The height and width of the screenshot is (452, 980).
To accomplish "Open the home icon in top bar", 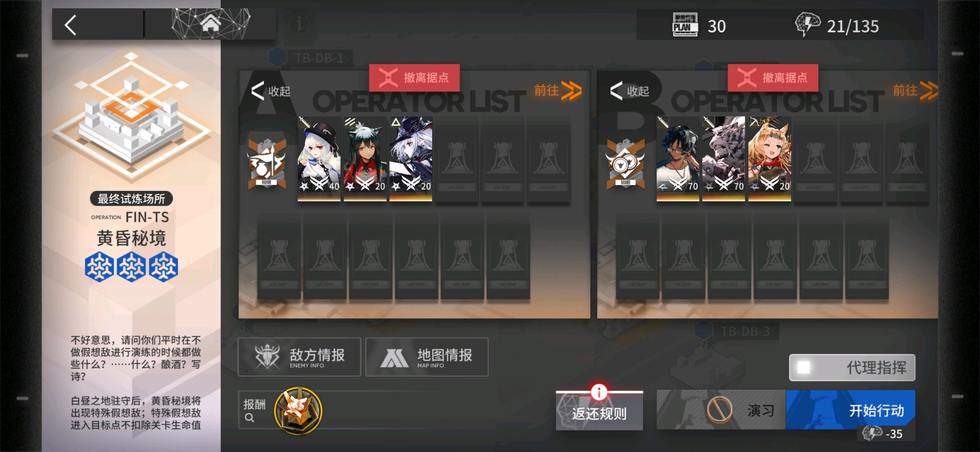I will (211, 23).
